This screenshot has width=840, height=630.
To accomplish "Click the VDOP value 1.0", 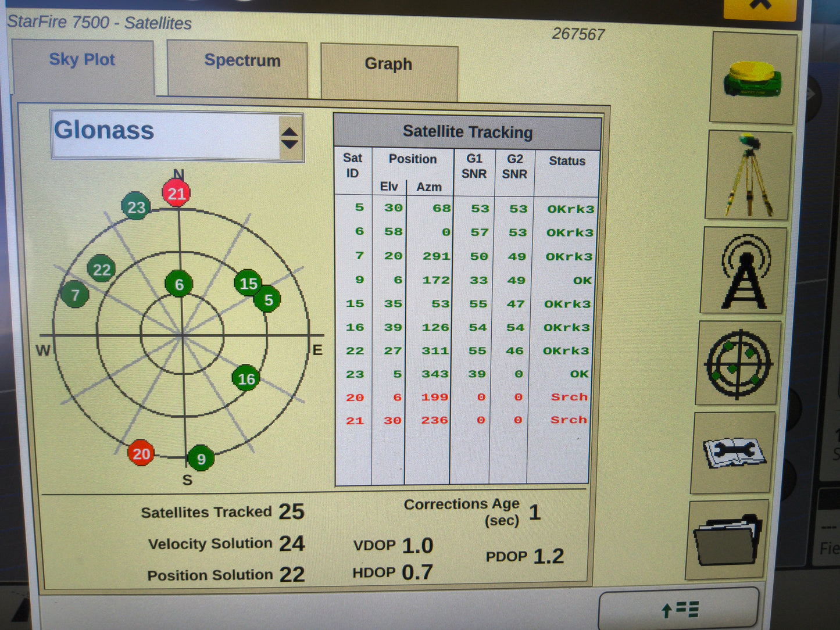I will (417, 546).
